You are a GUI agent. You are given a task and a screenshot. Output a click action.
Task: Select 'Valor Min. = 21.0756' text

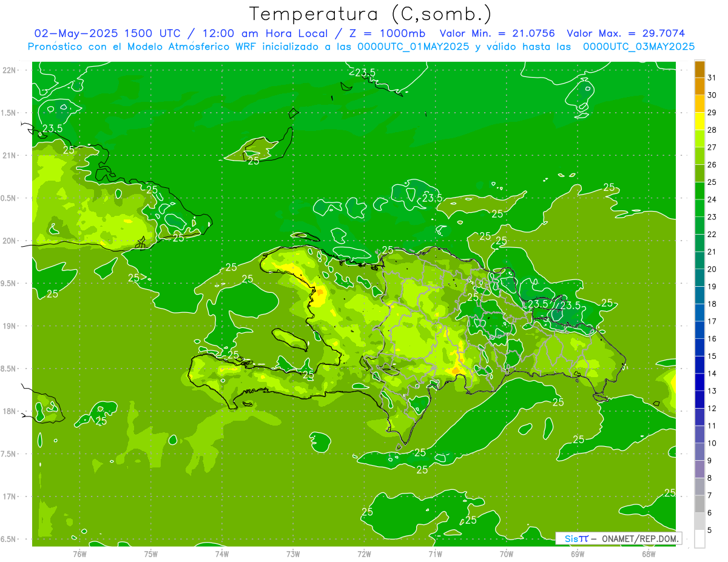pos(498,33)
